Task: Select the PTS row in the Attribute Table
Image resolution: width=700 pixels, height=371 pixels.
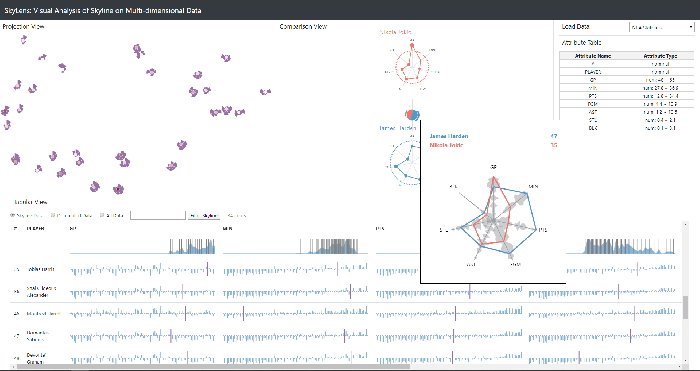Action: [x=626, y=96]
